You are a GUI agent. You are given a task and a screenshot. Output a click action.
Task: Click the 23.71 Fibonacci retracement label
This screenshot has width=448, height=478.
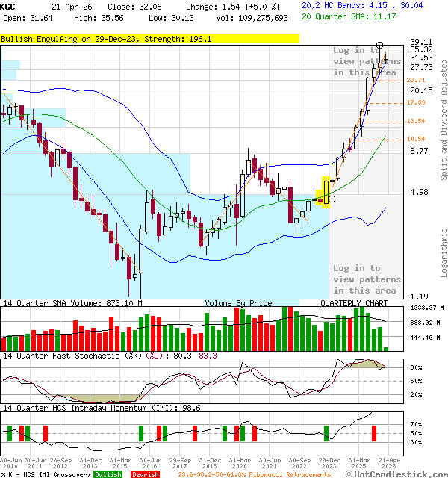pos(416,80)
